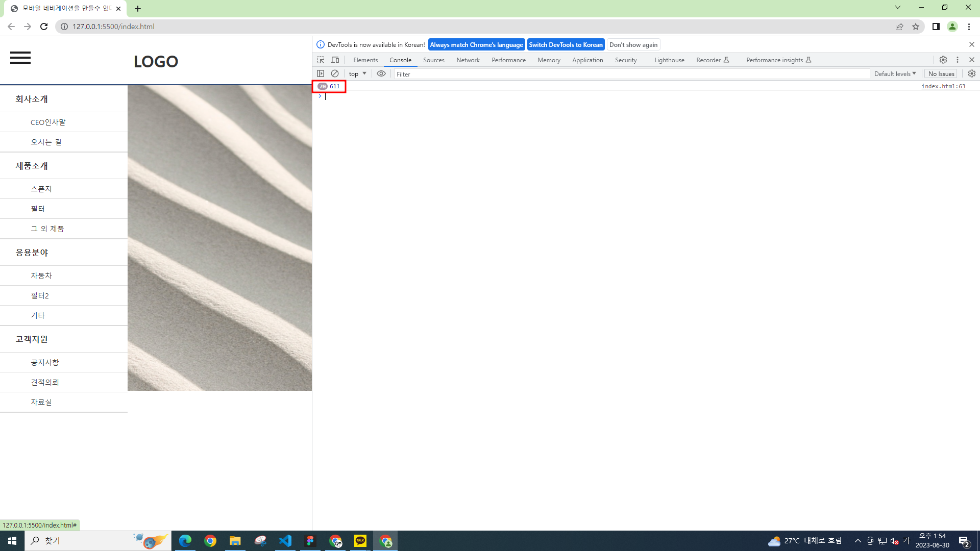
Task: Click the inspect element picker icon
Action: (x=321, y=60)
